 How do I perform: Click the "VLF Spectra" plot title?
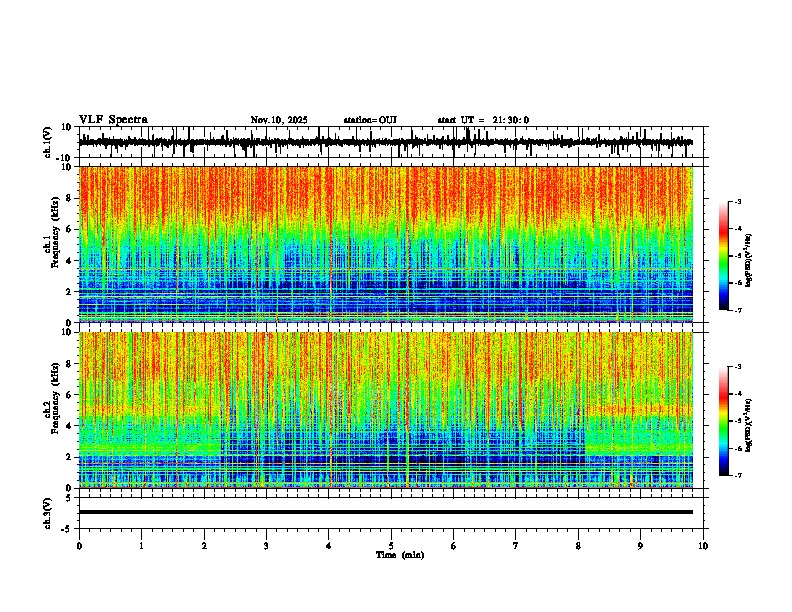point(113,120)
